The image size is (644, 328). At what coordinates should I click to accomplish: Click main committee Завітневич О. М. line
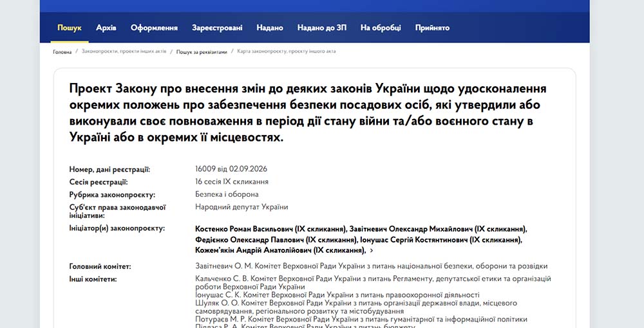pyautogui.click(x=372, y=266)
